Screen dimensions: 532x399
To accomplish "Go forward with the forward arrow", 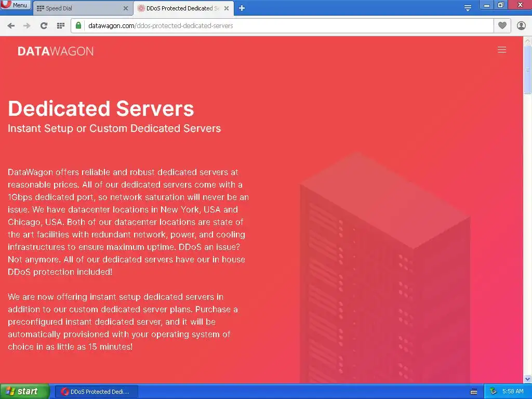I will point(27,26).
